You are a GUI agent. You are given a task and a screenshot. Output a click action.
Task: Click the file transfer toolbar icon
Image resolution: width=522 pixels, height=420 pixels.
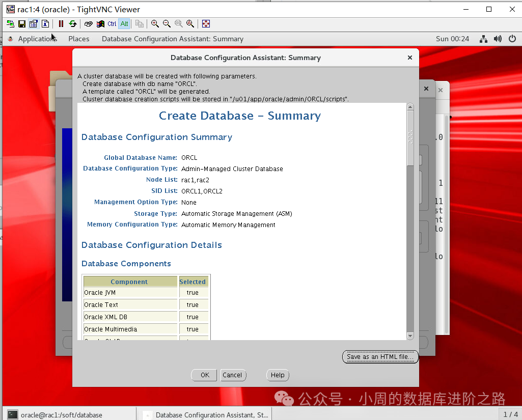click(x=140, y=23)
